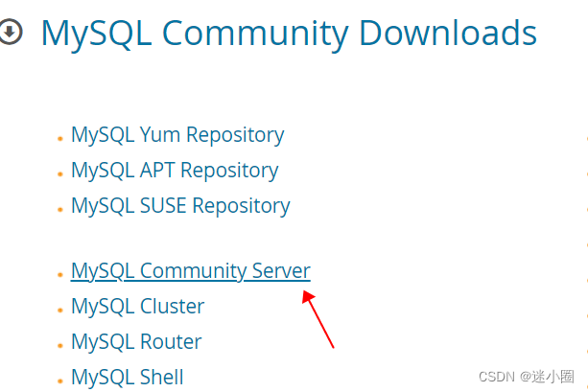Click the download circle icon beside heading
Image resolution: width=588 pixels, height=392 pixels.
(x=11, y=32)
